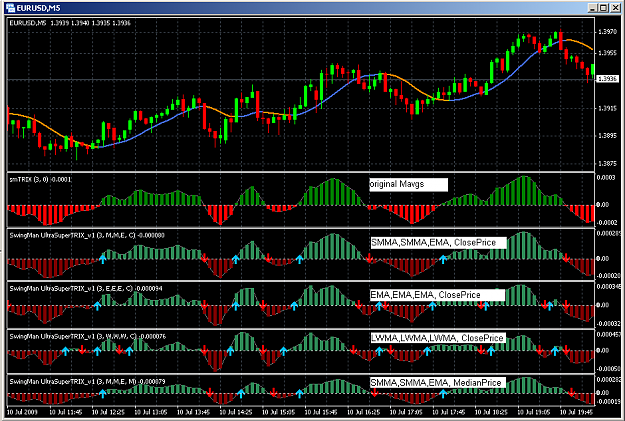Viewport: 625px width, 421px height.
Task: Maximize the EURUSD,M5 chart window
Action: [603, 8]
